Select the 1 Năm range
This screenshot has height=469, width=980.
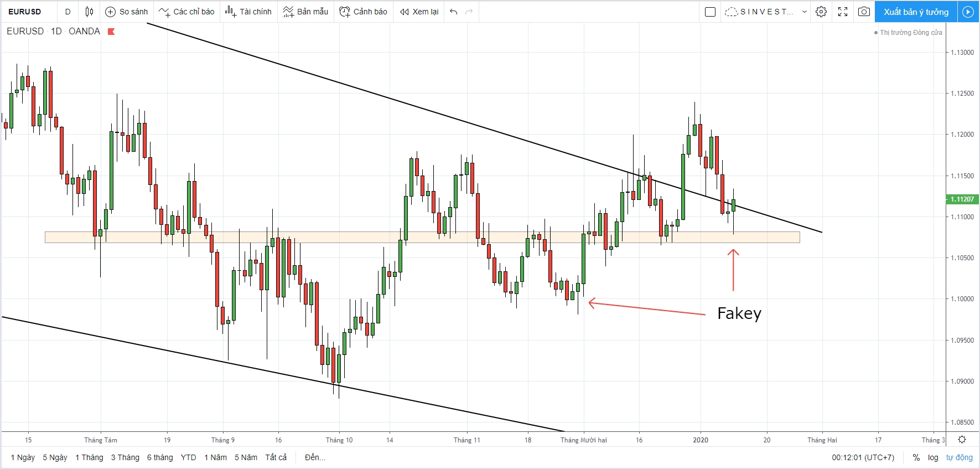(215, 457)
